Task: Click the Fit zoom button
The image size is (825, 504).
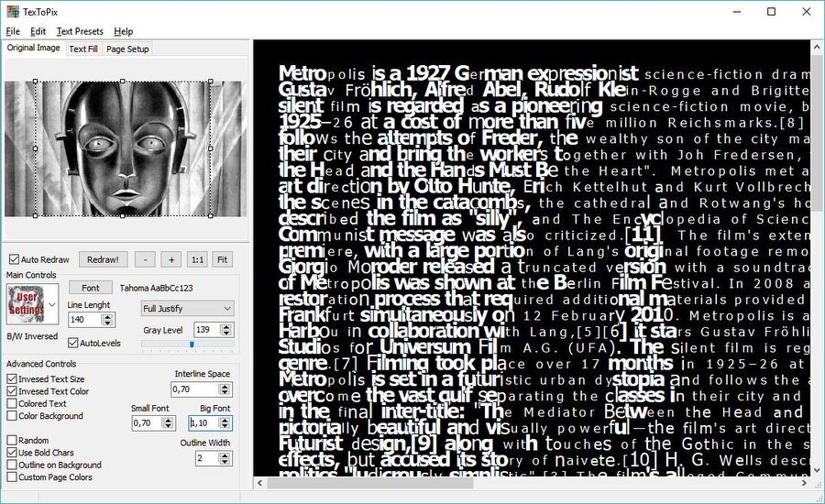Action: coord(222,259)
